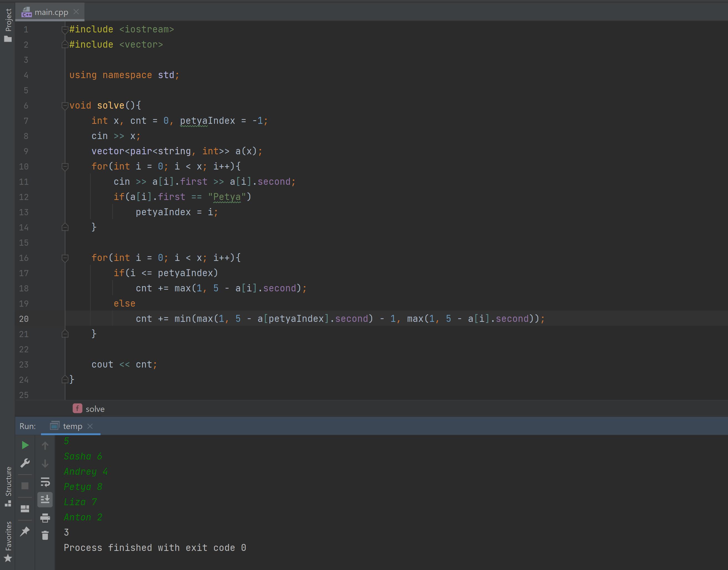Click 'cout << cnt;' on line 23

pyautogui.click(x=124, y=364)
